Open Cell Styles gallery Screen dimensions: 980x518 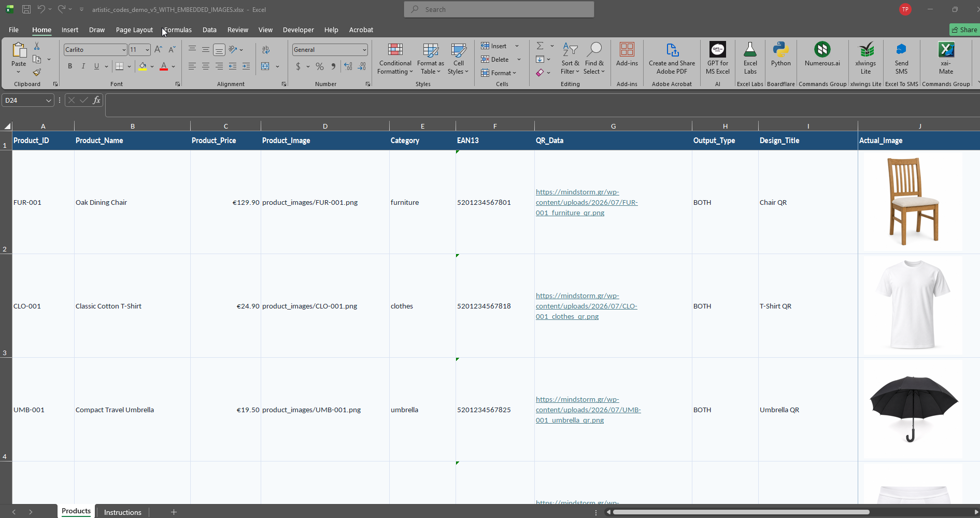(459, 59)
